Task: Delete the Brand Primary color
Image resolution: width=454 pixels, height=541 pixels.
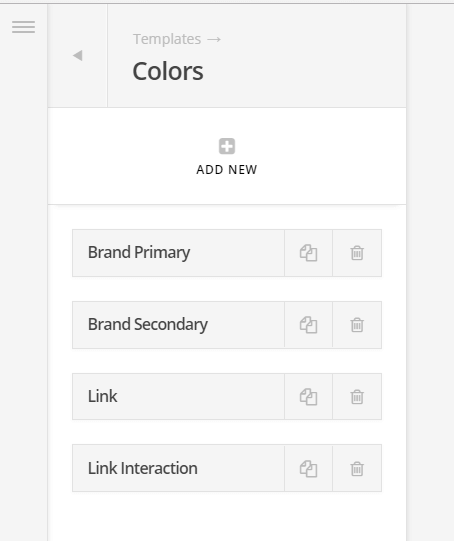Action: pos(357,253)
